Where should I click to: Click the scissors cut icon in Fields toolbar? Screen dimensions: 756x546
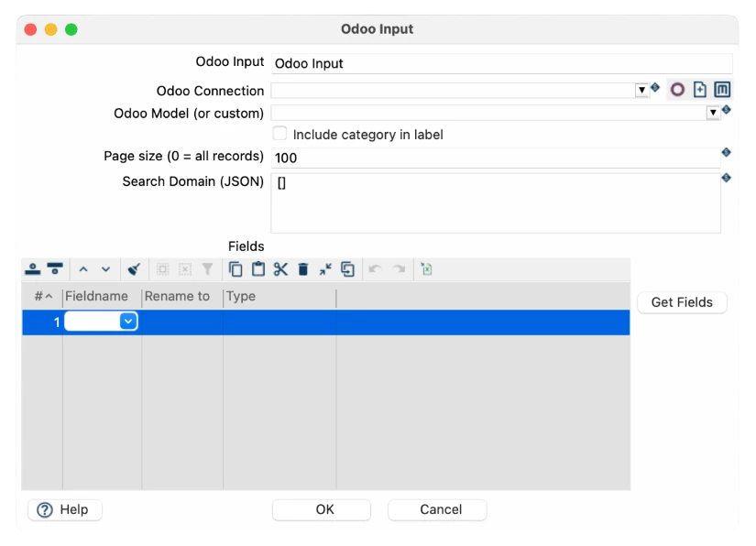click(x=280, y=269)
